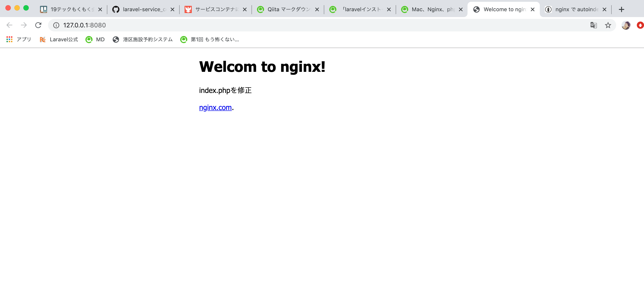Bookmark this page with star icon

[608, 25]
